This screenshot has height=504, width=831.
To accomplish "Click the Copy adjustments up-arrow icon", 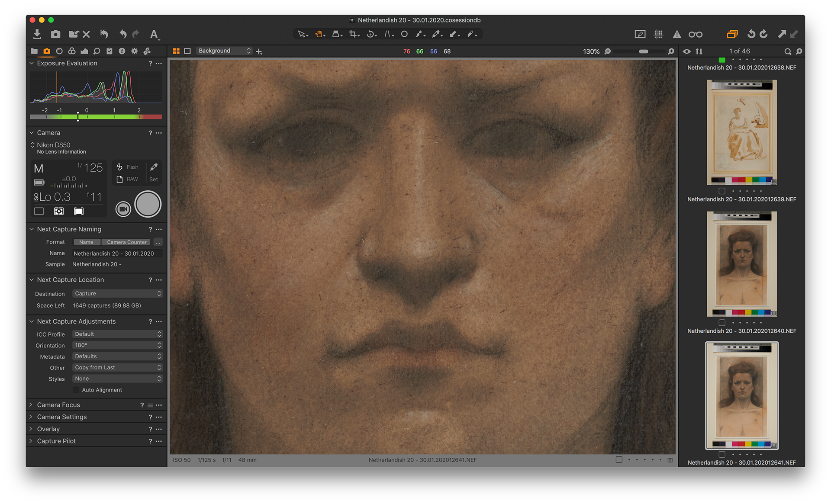I will 782,34.
